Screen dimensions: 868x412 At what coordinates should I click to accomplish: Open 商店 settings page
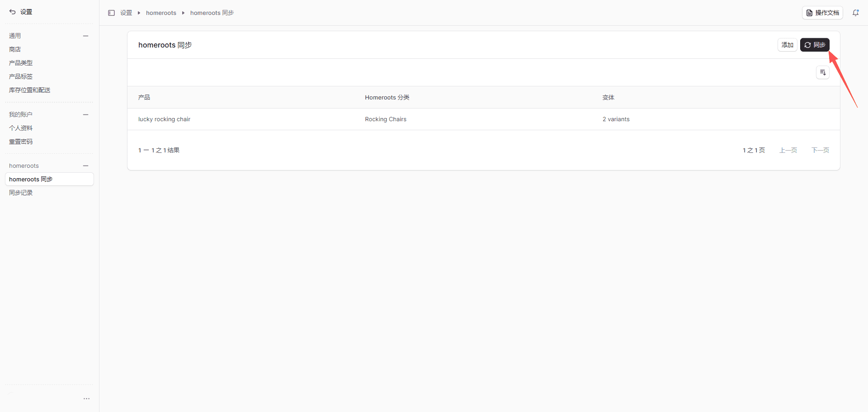15,49
